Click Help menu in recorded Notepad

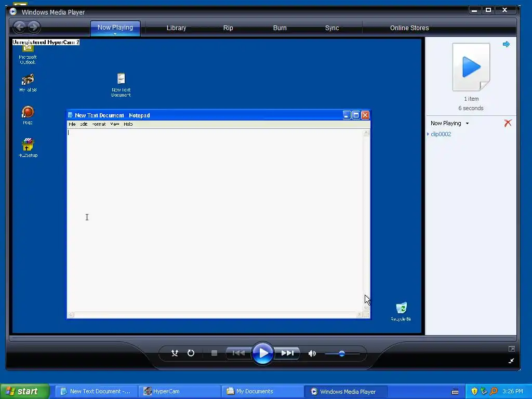click(128, 124)
